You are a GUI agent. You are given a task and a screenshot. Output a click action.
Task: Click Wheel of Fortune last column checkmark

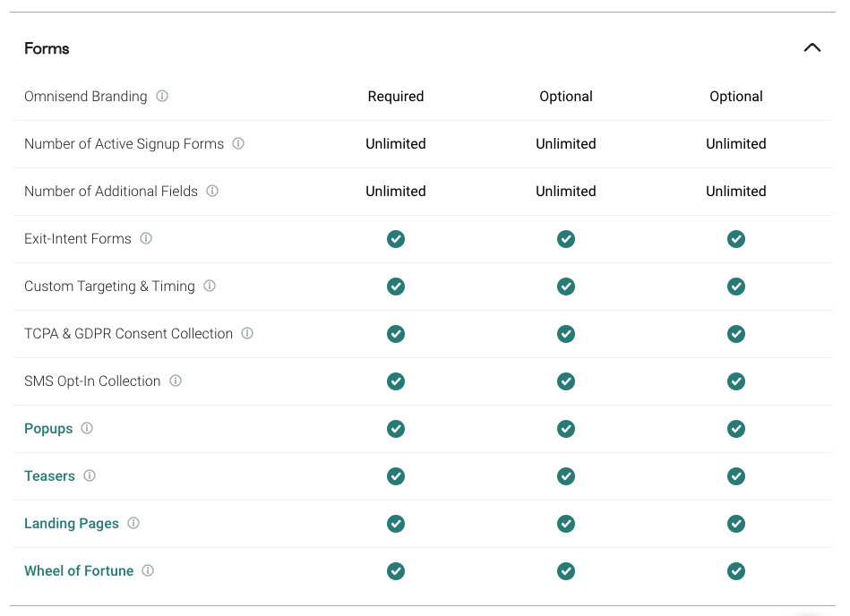736,571
